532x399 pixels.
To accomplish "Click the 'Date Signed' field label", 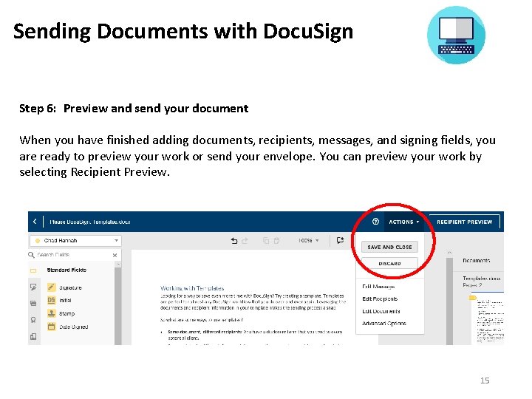I will coord(74,327).
